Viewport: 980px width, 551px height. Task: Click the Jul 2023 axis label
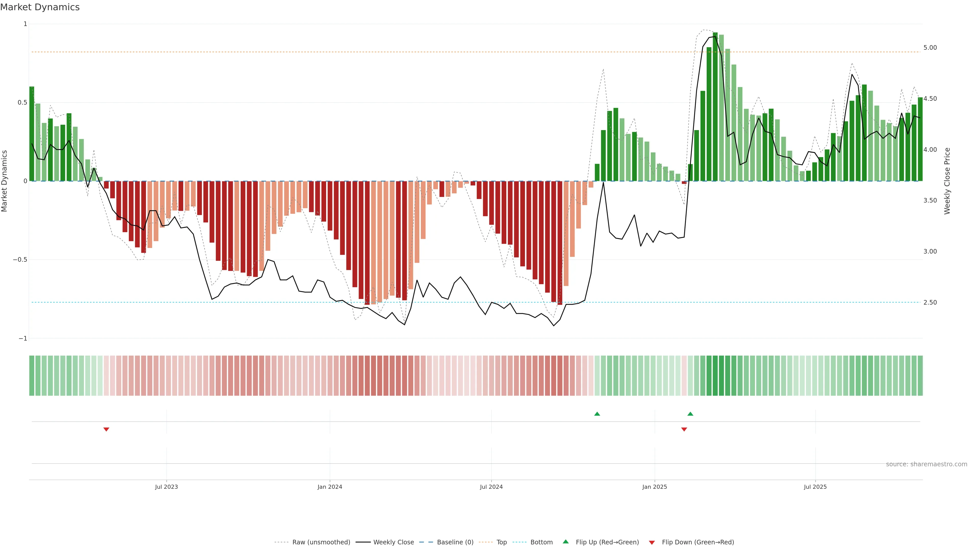point(166,487)
